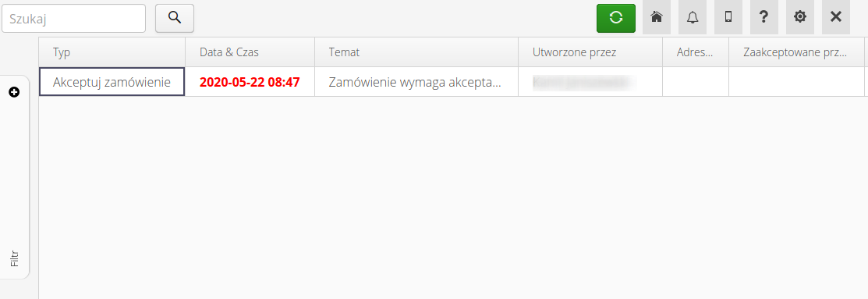Open the Filtr side panel label
Screen dimensions: 868x299
pos(14,258)
